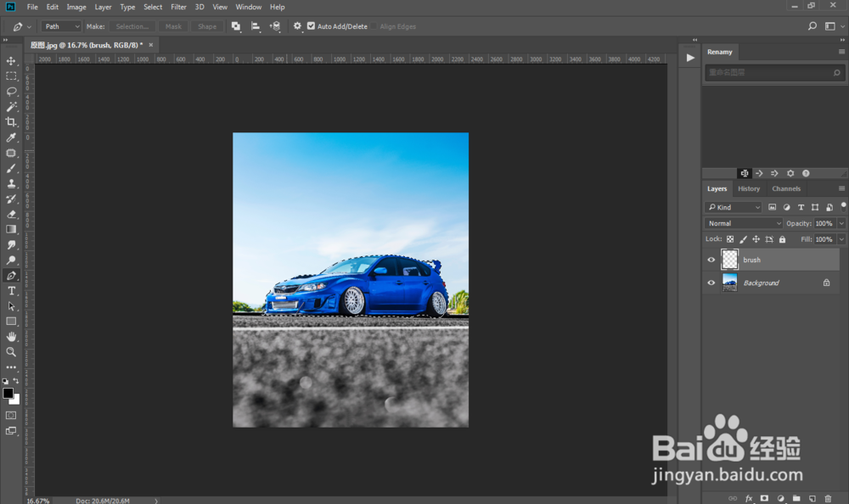849x504 pixels.
Task: Open the Select menu
Action: click(x=153, y=7)
